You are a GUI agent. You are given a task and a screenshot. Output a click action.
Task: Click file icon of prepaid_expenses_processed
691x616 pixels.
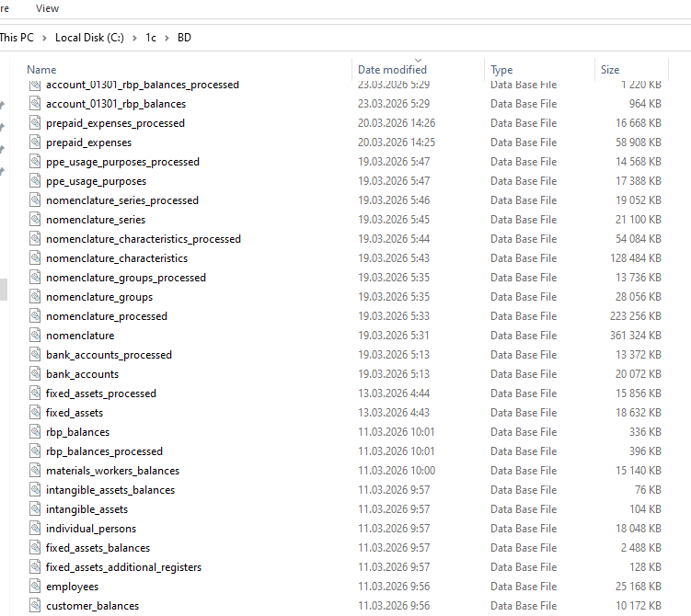click(35, 123)
